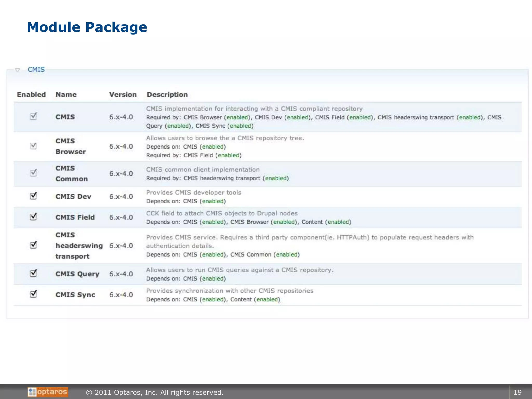Select the CMIS Dev module name
This screenshot has height=399, width=532.
click(x=73, y=197)
